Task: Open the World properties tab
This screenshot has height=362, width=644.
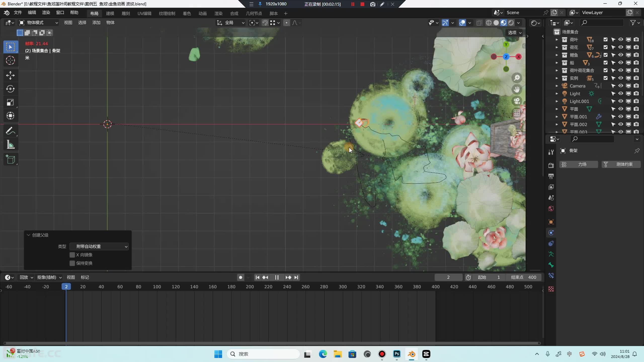Action: coord(551,209)
